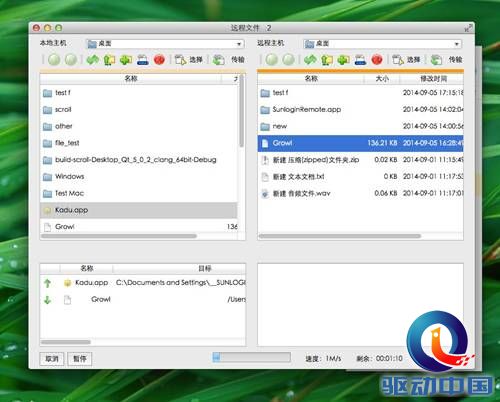Click the local pane up-folder icon

click(109, 60)
